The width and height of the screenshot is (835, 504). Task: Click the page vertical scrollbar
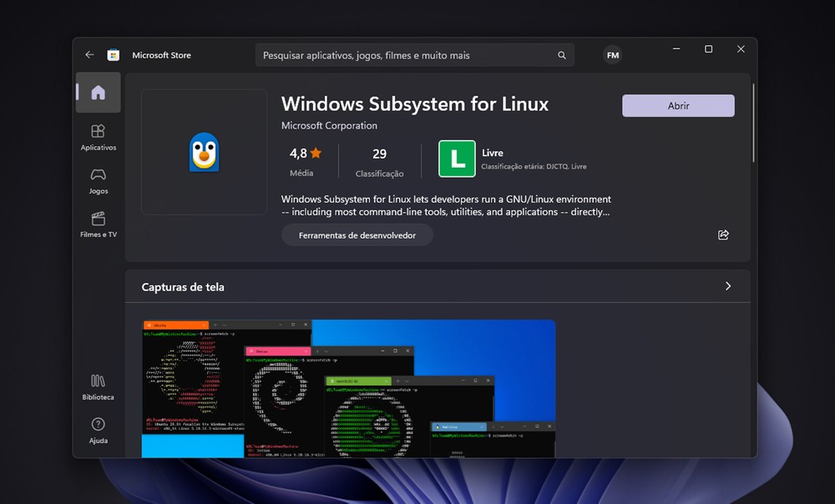(753, 123)
